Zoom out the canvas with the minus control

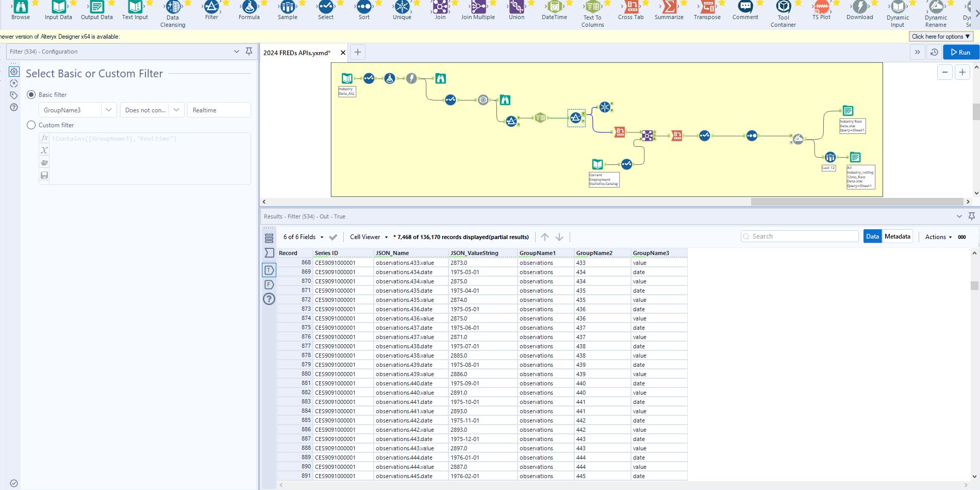(x=945, y=72)
